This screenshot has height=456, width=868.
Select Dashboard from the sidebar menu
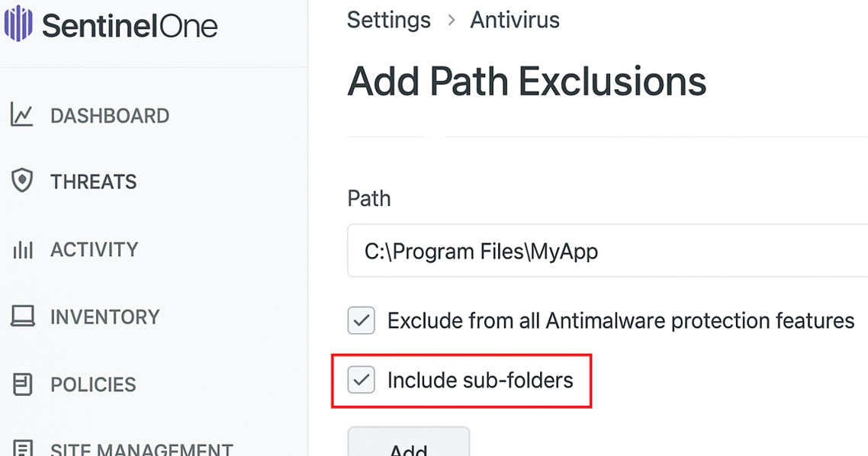click(x=110, y=114)
